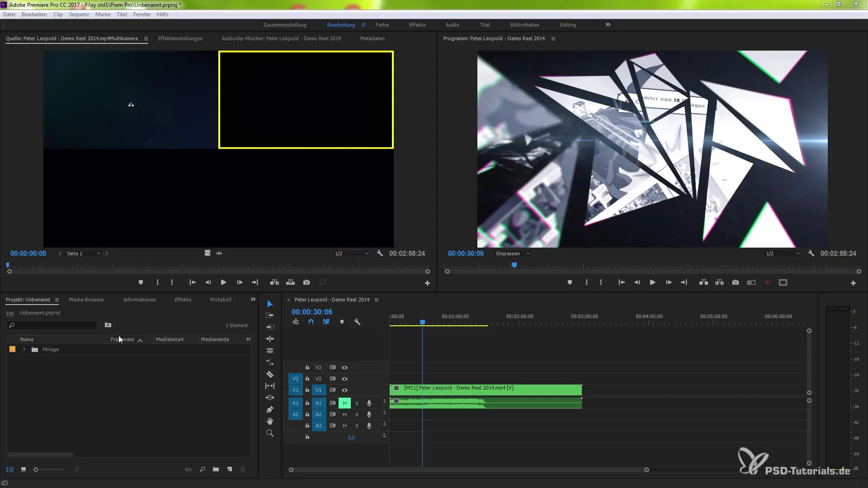Click Lift button in Program monitor
This screenshot has height=488, width=868.
(x=703, y=282)
